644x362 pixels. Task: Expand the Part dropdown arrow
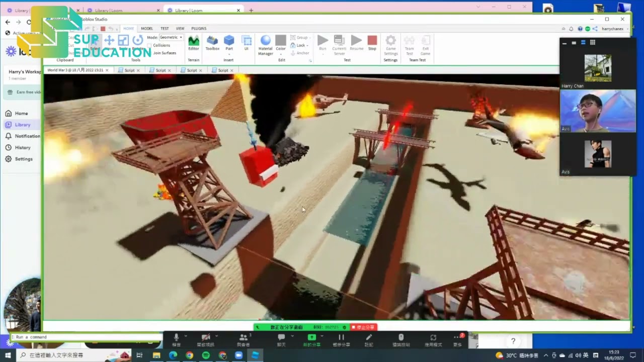coord(229,53)
